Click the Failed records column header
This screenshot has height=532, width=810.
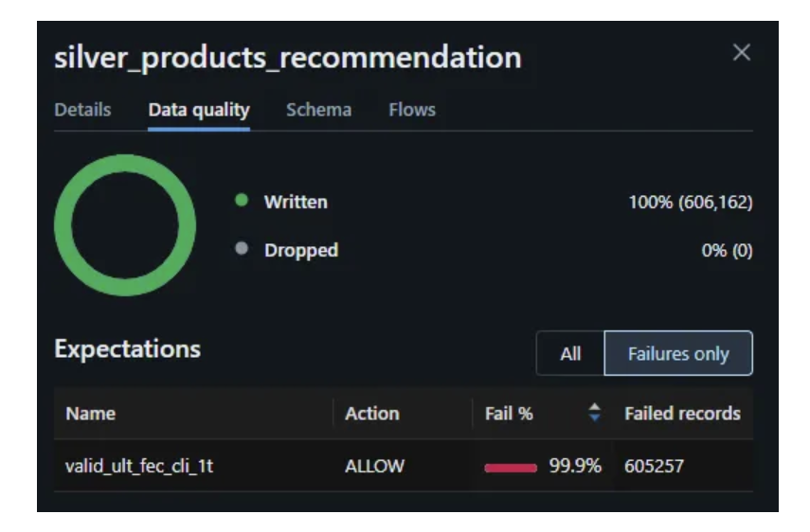click(x=682, y=414)
